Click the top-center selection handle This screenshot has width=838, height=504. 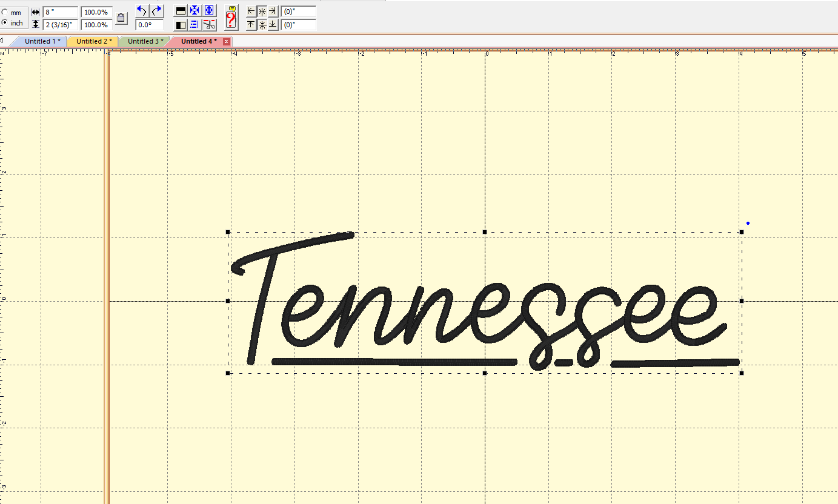point(485,232)
